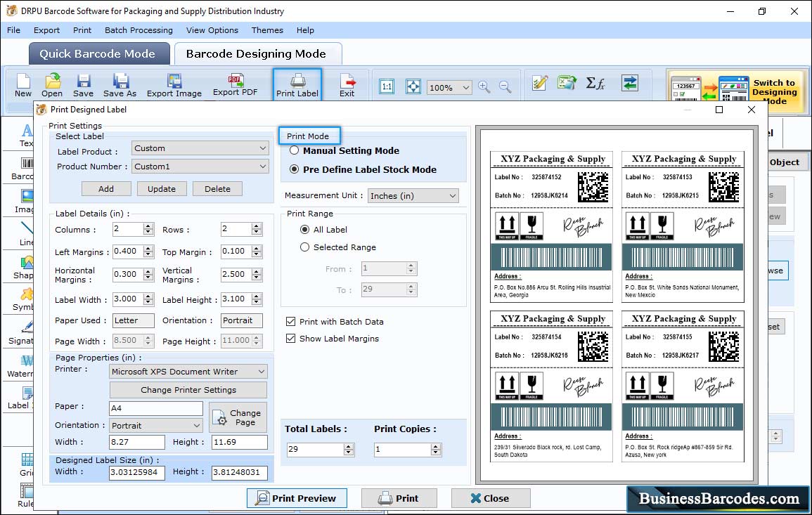The height and width of the screenshot is (515, 812).
Task: Click Change Printer Settings button
Action: click(x=188, y=390)
